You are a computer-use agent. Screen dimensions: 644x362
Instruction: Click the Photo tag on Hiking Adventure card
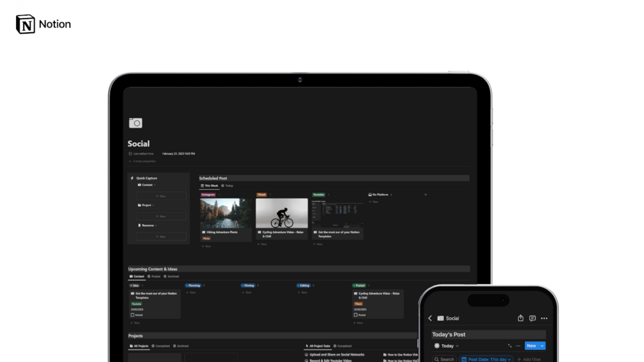pyautogui.click(x=206, y=238)
